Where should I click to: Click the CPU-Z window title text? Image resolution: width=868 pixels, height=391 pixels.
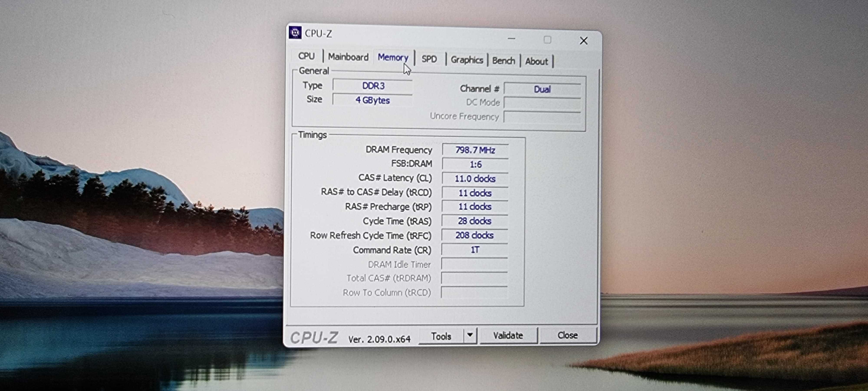pyautogui.click(x=318, y=33)
